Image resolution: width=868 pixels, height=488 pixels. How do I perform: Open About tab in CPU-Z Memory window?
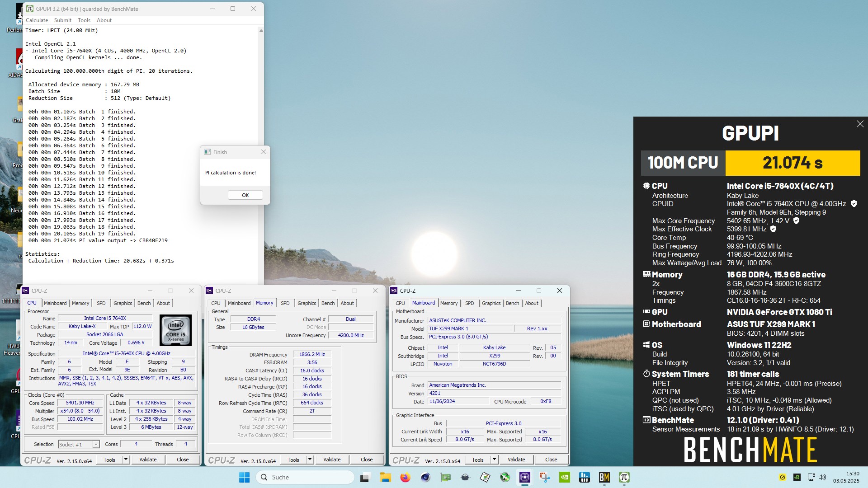(347, 303)
